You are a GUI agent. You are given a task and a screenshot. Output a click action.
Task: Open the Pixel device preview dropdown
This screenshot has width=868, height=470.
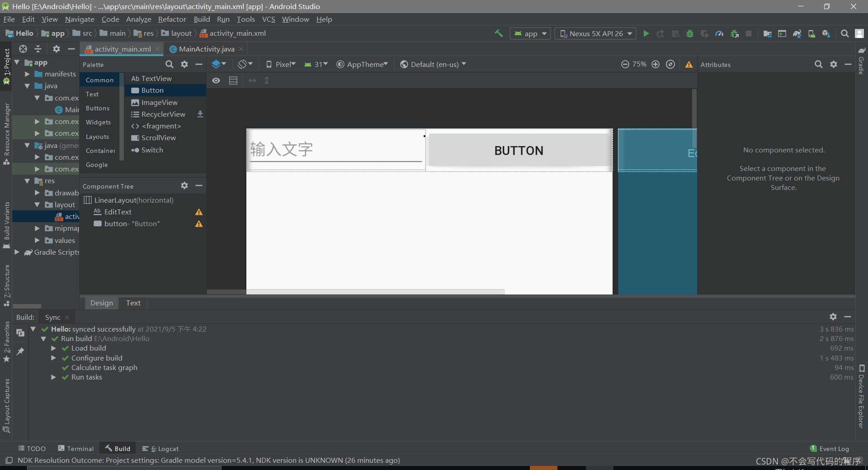281,64
